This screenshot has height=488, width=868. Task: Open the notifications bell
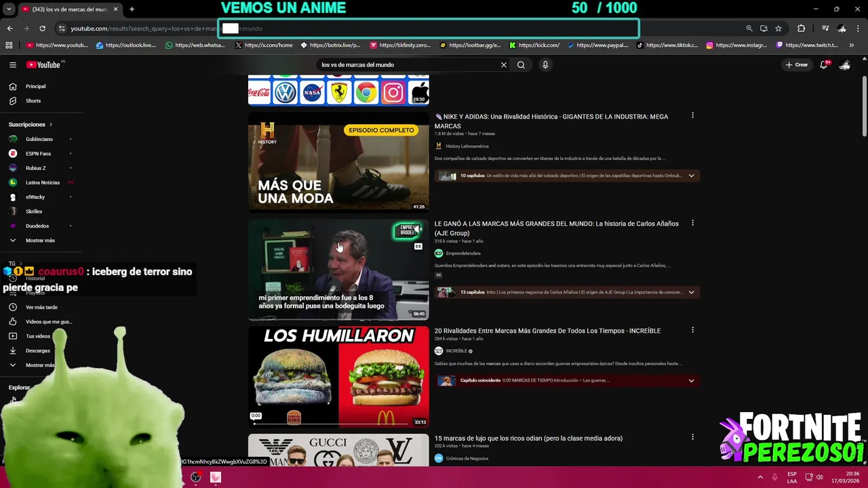pyautogui.click(x=824, y=65)
